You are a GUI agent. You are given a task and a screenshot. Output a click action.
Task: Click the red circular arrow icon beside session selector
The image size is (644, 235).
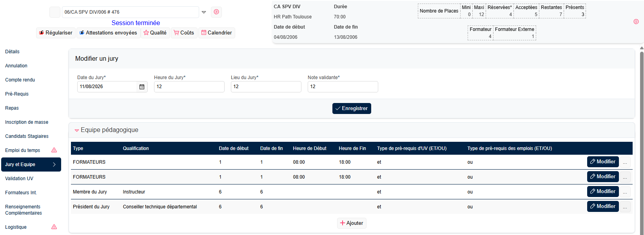pos(216,12)
